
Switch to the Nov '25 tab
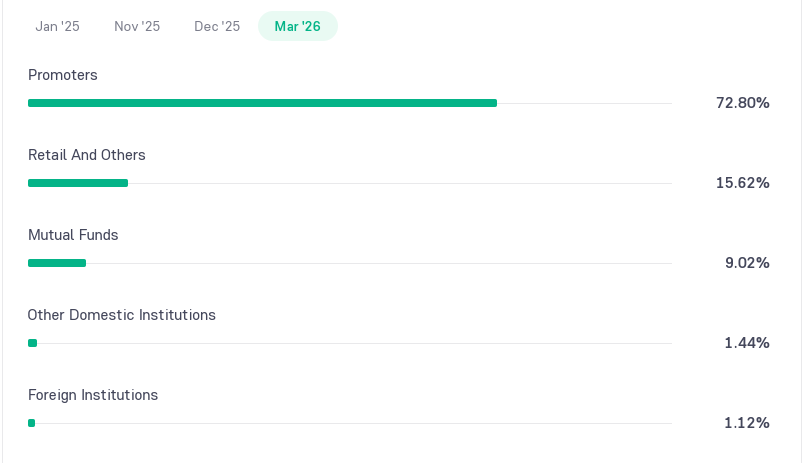[137, 26]
